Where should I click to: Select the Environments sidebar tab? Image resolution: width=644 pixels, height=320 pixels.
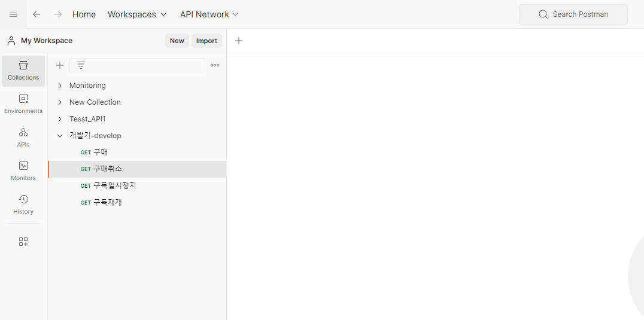pyautogui.click(x=23, y=104)
